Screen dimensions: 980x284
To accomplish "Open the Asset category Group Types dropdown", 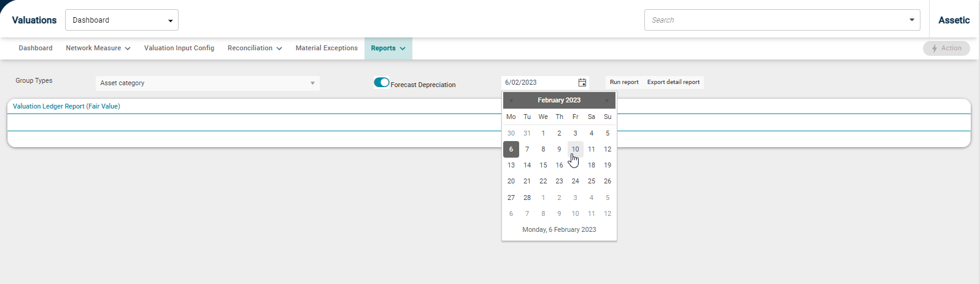I will click(207, 83).
